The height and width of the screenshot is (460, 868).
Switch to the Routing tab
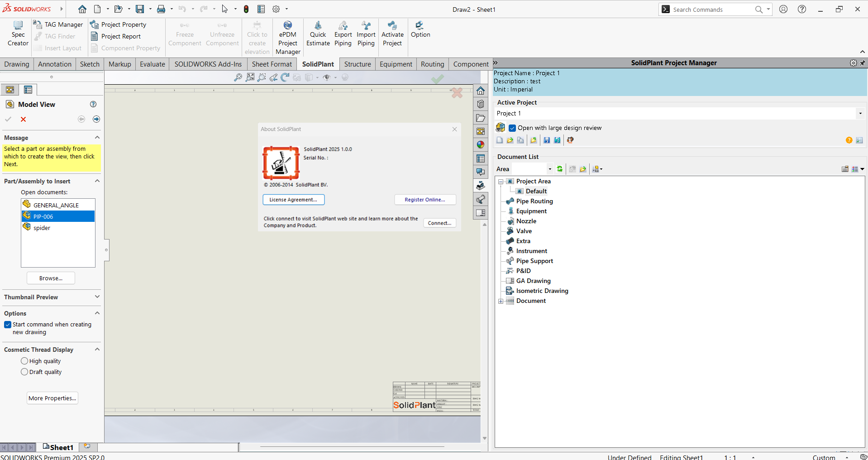point(432,64)
